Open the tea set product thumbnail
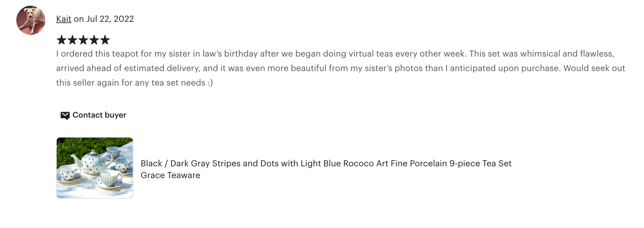Image resolution: width=644 pixels, height=228 pixels. coord(94,168)
